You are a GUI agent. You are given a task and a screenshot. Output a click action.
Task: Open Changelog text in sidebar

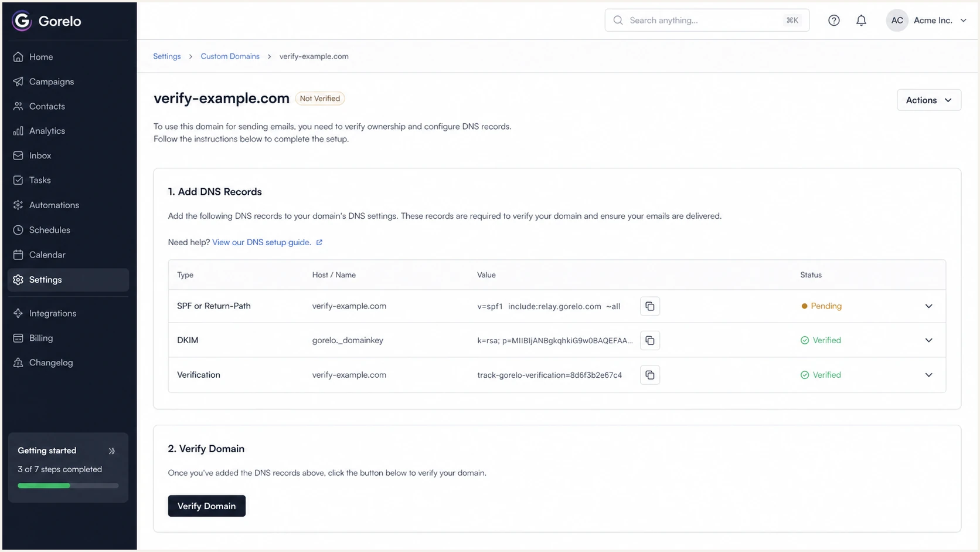pos(51,363)
